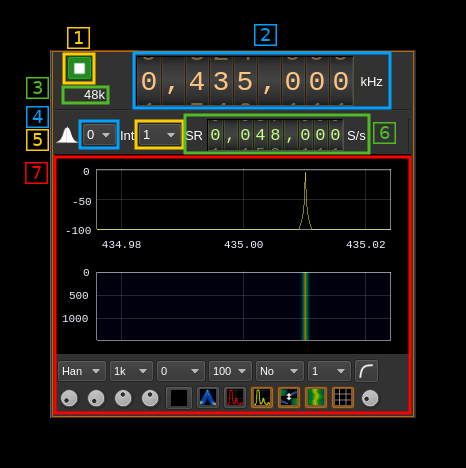Toggle the invert waterfall arrows icon
Screen dimensions: 466x468
tap(289, 398)
